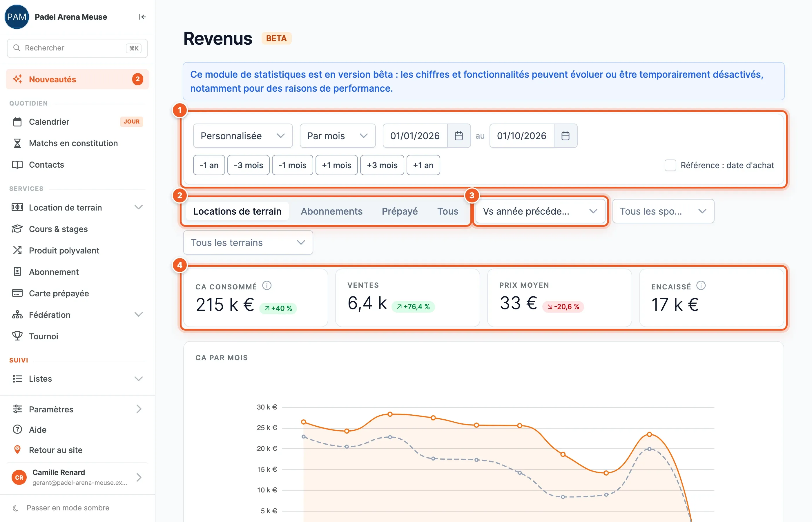
Task: Click the +3 mois button
Action: (x=382, y=165)
